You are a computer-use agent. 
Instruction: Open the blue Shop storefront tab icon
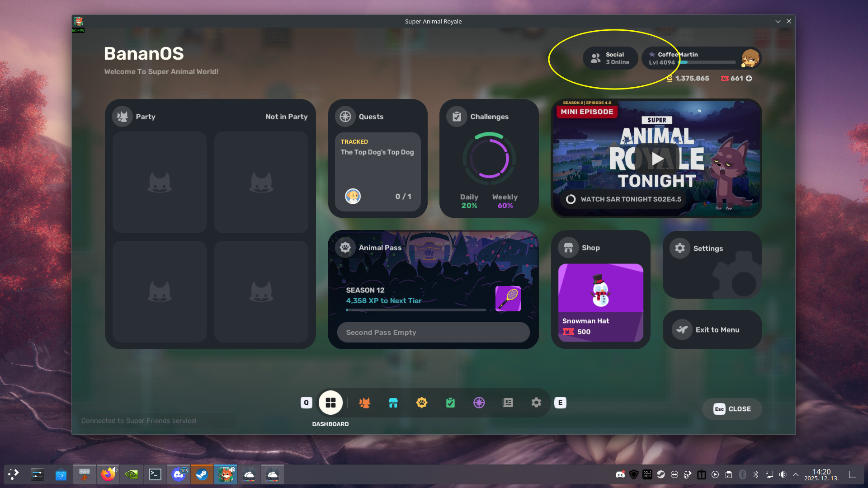393,403
